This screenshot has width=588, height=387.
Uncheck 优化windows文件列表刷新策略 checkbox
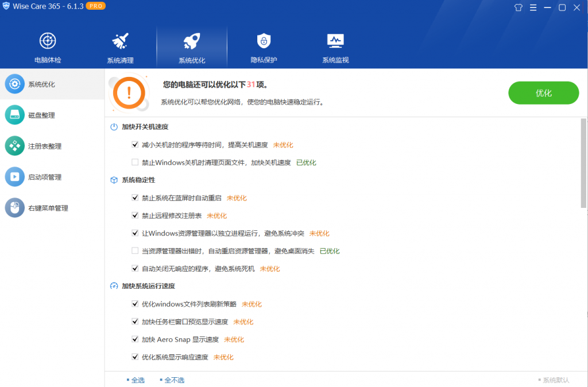pos(135,304)
